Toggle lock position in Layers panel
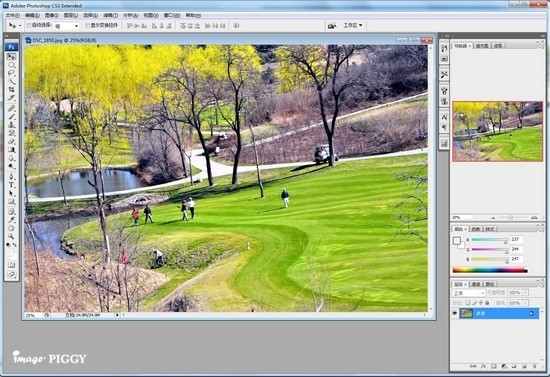 click(481, 303)
